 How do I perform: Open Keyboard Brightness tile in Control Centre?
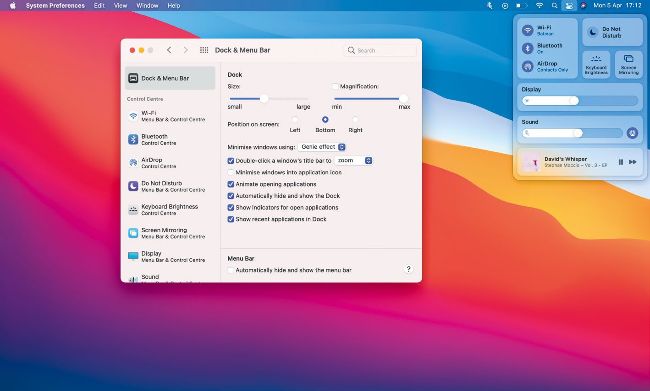[x=596, y=65]
